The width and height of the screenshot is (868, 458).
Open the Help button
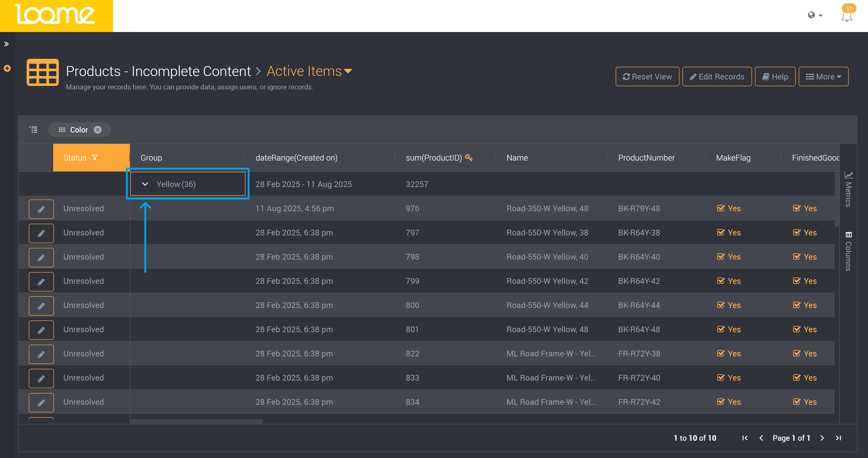click(x=775, y=76)
